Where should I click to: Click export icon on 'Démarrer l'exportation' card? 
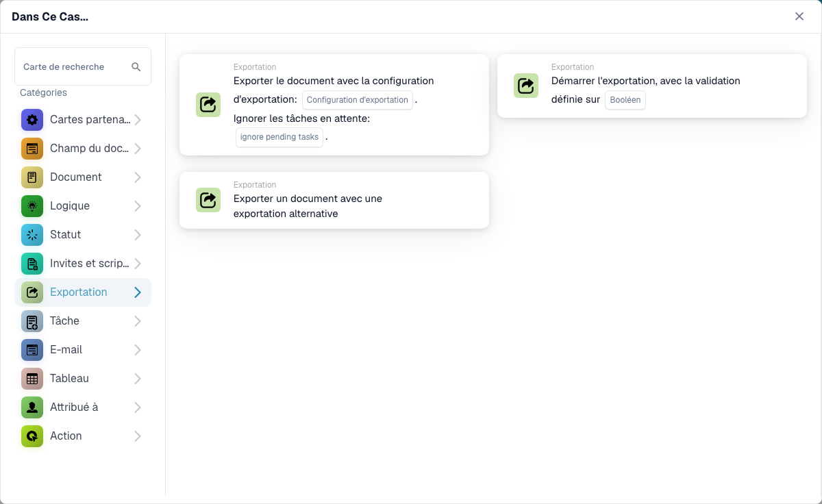[x=526, y=86]
